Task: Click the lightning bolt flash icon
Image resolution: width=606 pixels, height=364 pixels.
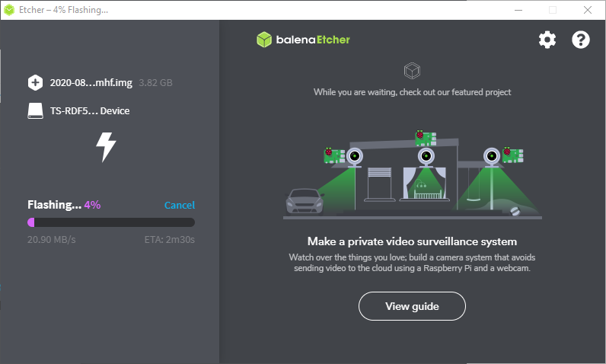Action: pos(106,147)
